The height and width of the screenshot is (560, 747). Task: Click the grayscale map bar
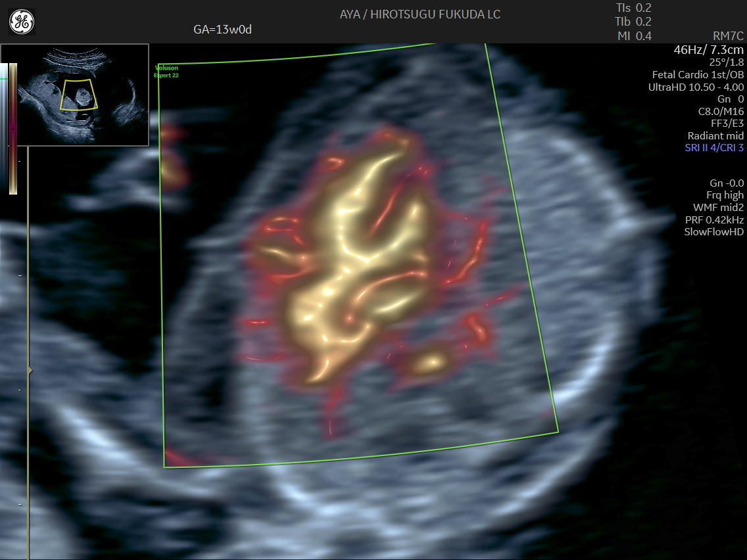click(4, 129)
